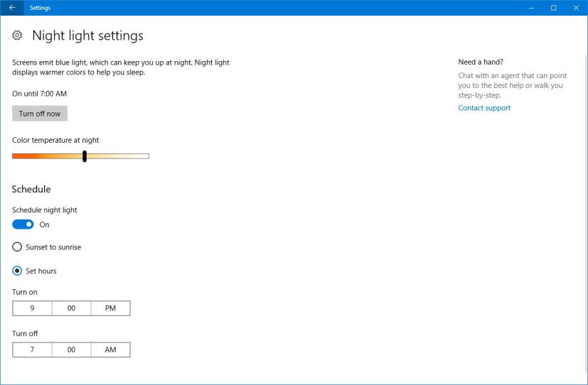This screenshot has height=385, width=588.
Task: Open the Turn off hour picker
Action: tap(32, 349)
